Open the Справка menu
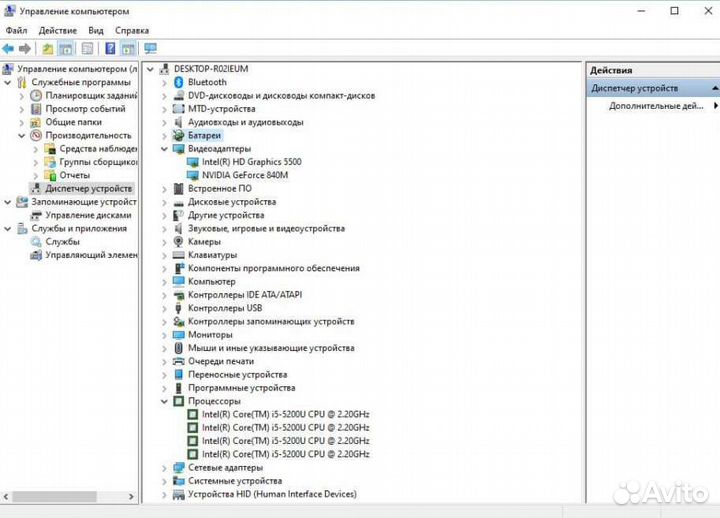This screenshot has width=720, height=518. (132, 30)
